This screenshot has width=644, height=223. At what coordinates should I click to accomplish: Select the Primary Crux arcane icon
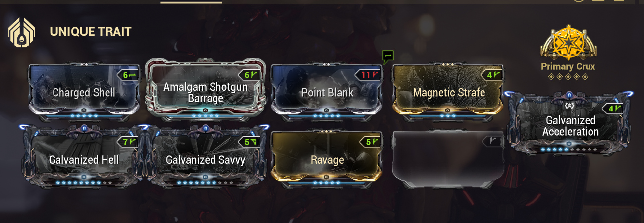tap(567, 43)
